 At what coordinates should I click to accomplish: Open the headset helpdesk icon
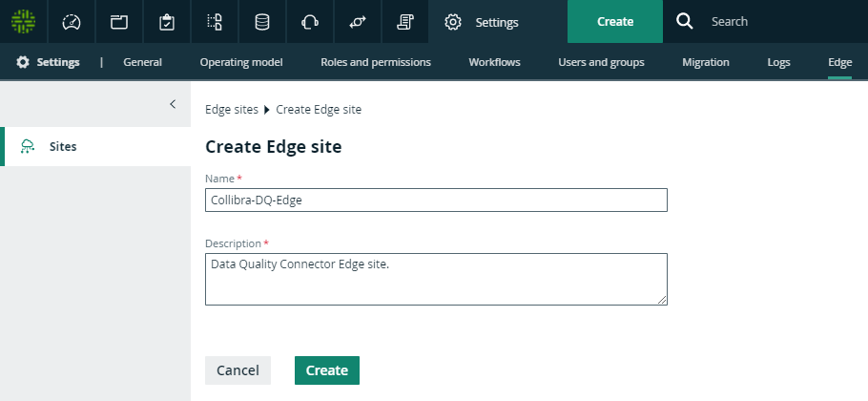coord(309,21)
